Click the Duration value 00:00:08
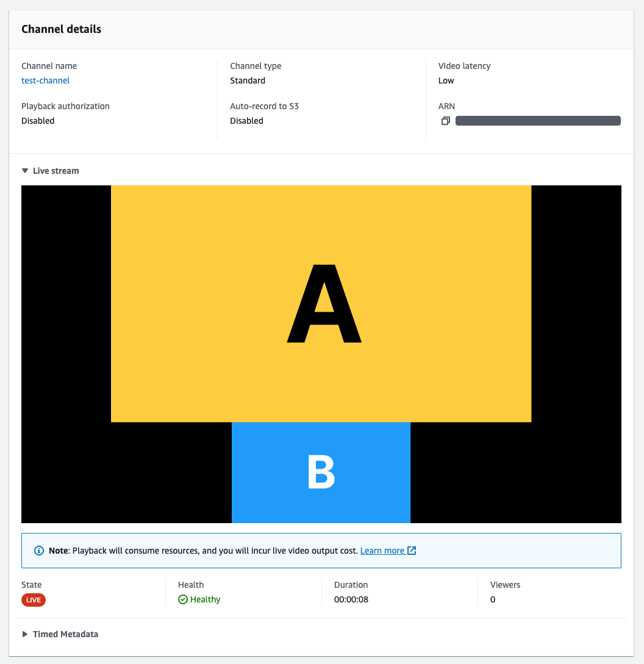 [x=351, y=599]
